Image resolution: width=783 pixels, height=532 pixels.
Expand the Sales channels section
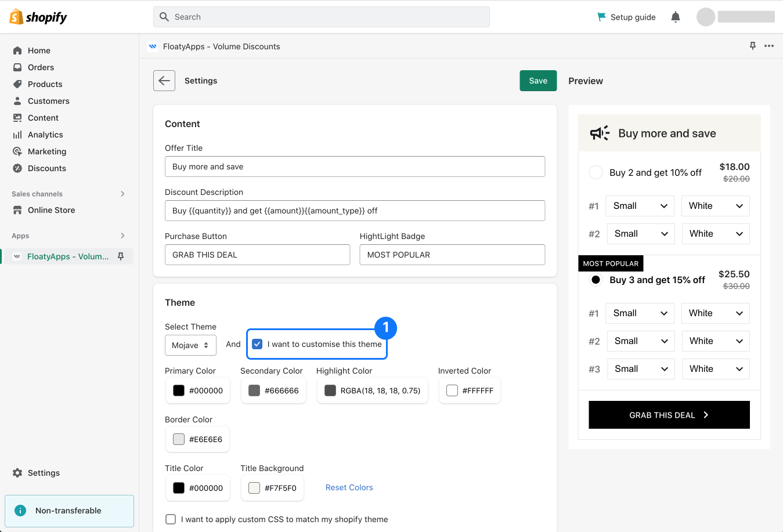click(x=122, y=194)
